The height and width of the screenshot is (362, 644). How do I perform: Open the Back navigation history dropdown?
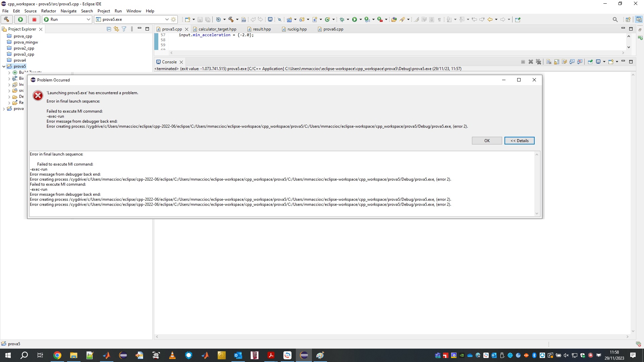(496, 19)
